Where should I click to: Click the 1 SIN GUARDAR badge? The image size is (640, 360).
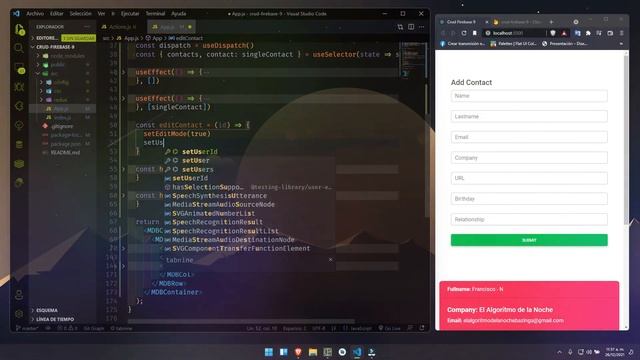click(78, 38)
